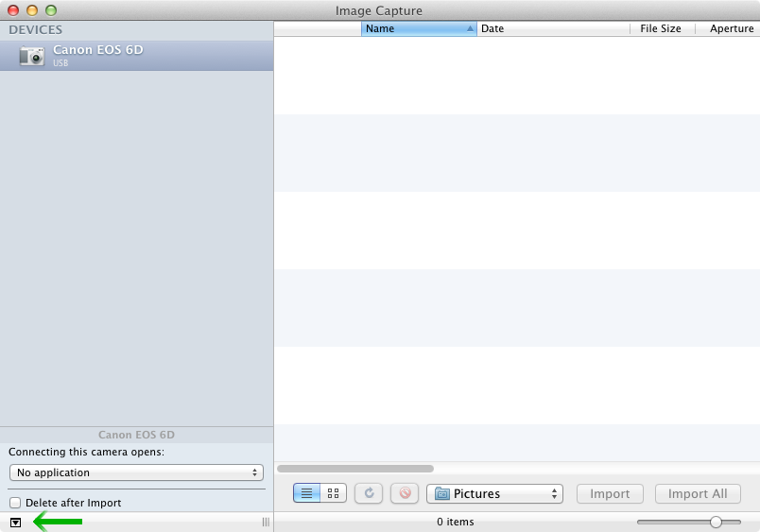Screen dimensions: 760x532
Task: Open the 'No application' popup menu
Action: [136, 472]
